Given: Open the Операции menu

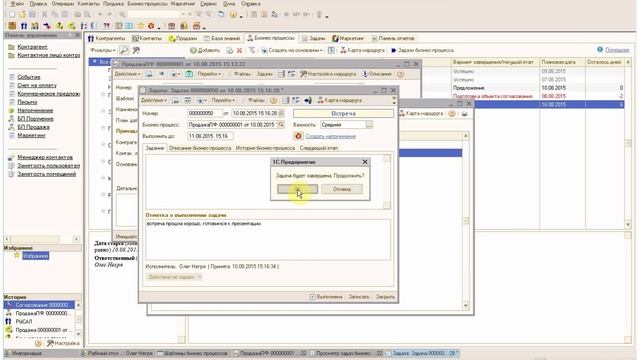Looking at the screenshot, I should [62, 4].
